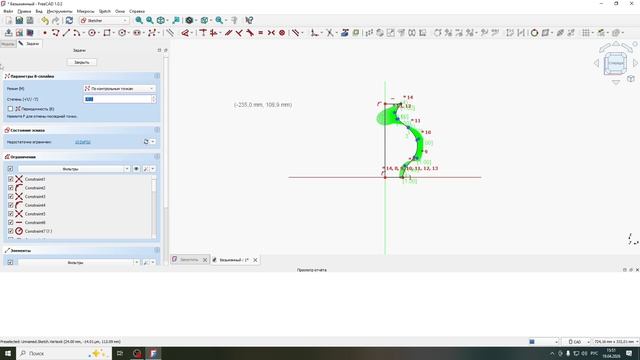The image size is (640, 360).
Task: Uncheck the Constraint6 checkbox
Action: tap(11, 222)
